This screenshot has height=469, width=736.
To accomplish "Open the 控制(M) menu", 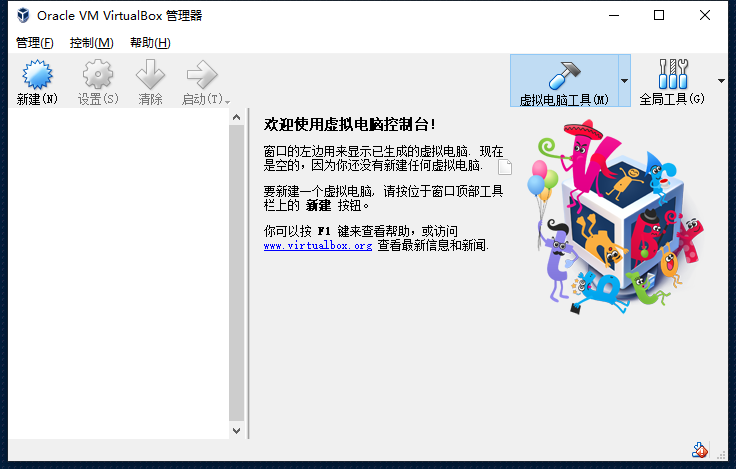I will pyautogui.click(x=92, y=43).
